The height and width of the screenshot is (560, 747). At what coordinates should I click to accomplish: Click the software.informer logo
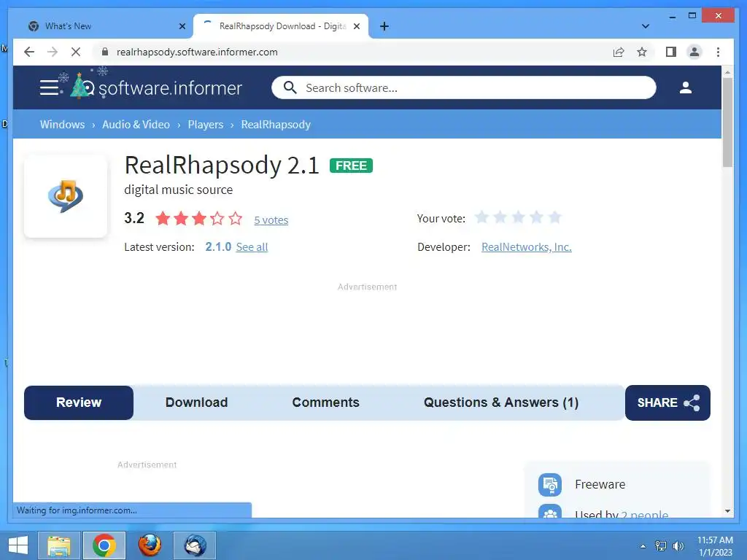click(156, 87)
